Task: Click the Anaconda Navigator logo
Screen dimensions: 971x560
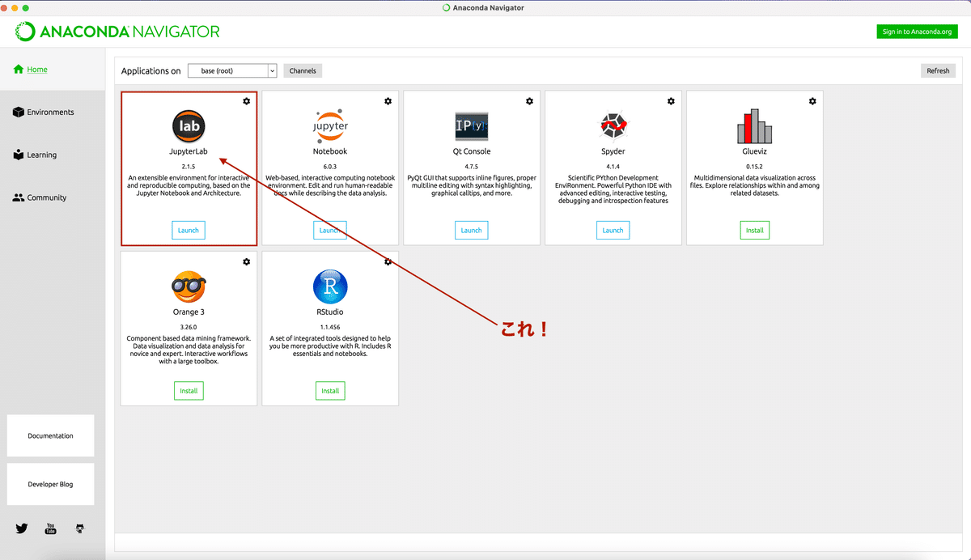Action: (x=118, y=32)
